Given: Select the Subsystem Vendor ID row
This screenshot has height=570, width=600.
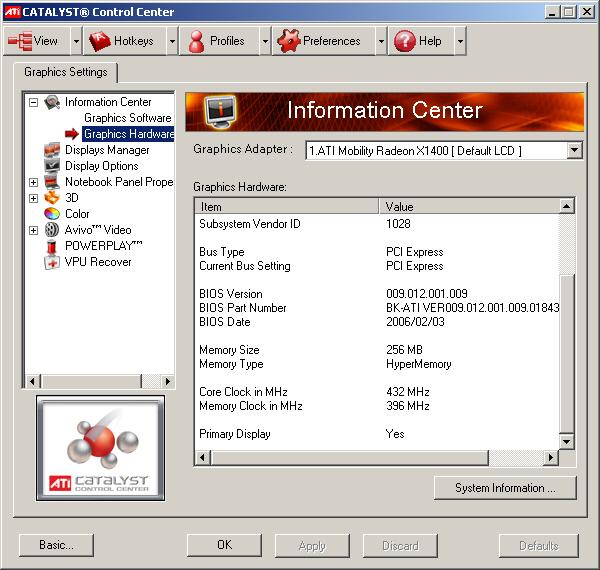Looking at the screenshot, I should point(377,224).
